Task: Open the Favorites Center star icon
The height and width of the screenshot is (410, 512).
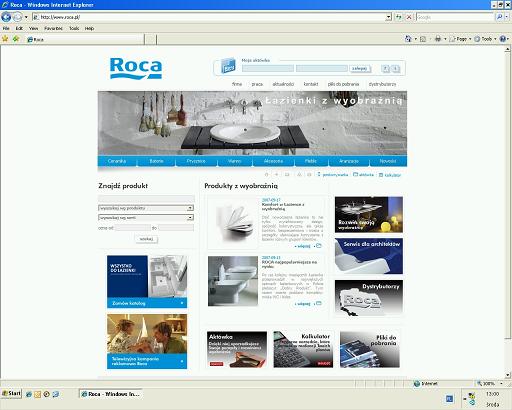Action: (x=5, y=39)
